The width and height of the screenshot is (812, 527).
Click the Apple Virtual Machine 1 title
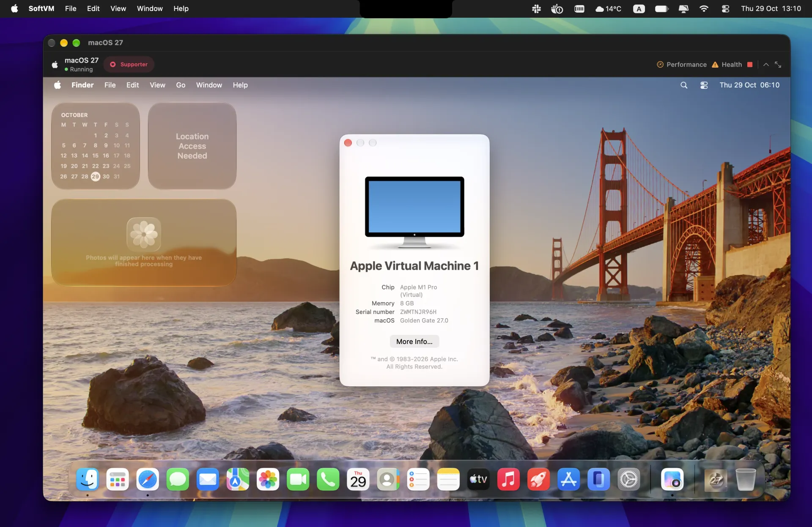coord(414,266)
